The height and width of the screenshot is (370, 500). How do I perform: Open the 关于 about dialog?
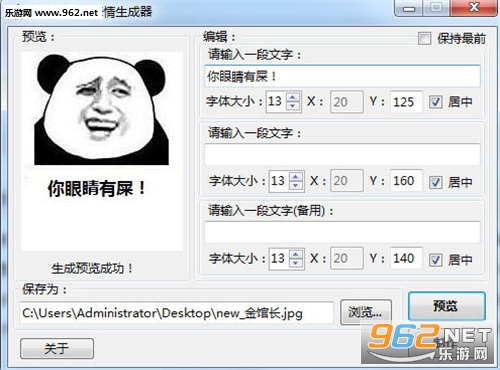(57, 349)
